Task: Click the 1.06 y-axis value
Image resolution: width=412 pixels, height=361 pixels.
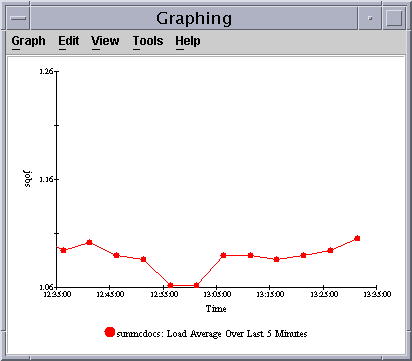Action: pyautogui.click(x=46, y=287)
